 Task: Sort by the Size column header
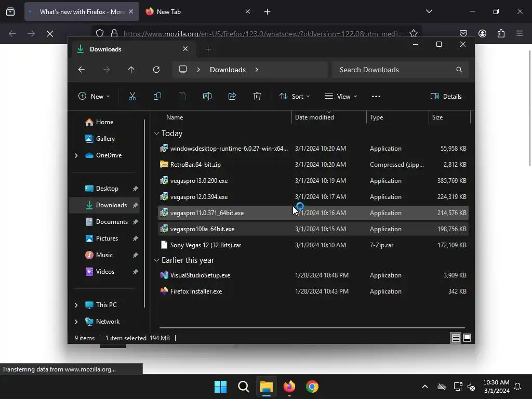tap(449, 117)
